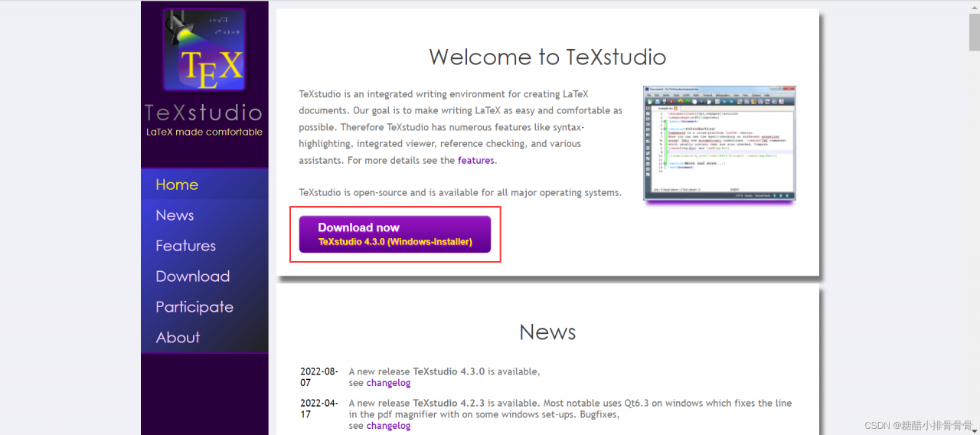Click the 'TeXstudio' title under the logo
This screenshot has height=435, width=980.
click(x=204, y=113)
